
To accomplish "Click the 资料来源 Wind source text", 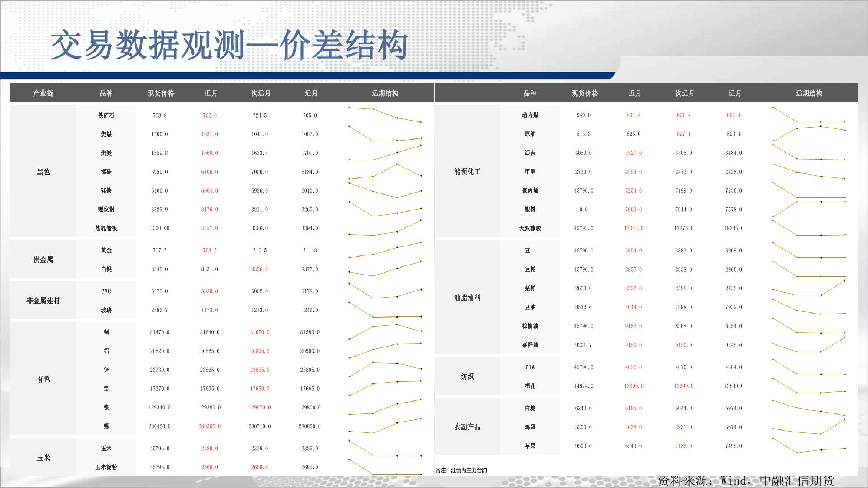I will point(746,481).
